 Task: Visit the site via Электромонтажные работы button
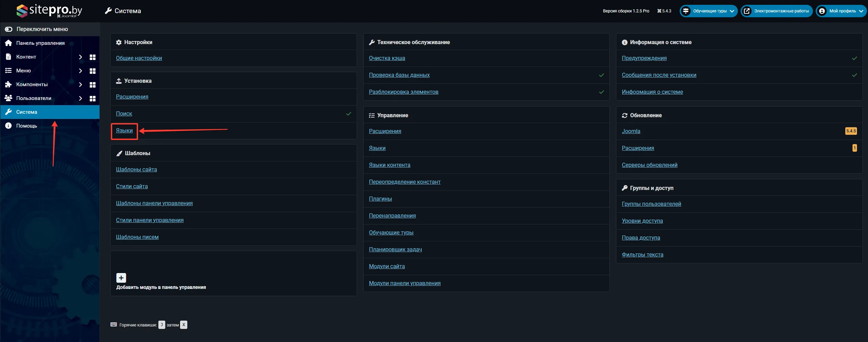777,11
